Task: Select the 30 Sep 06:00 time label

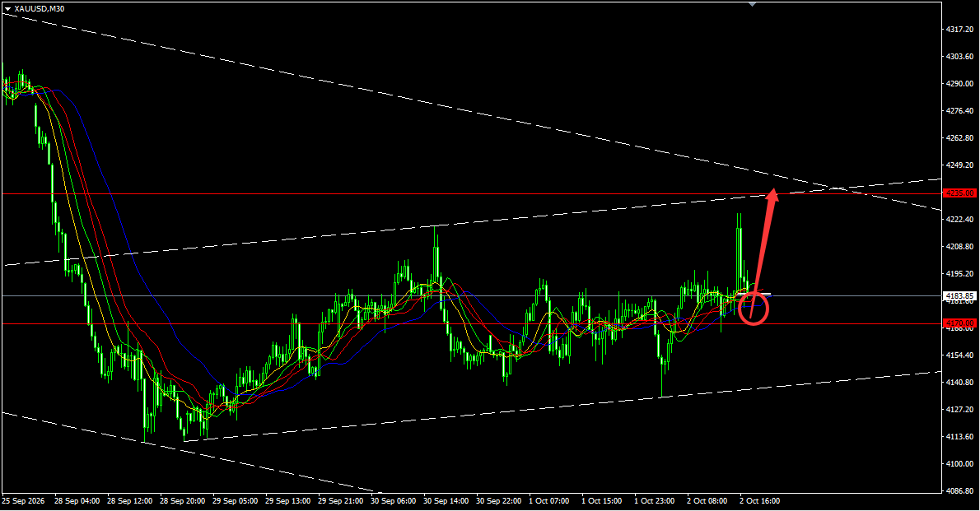Action: coord(393,501)
